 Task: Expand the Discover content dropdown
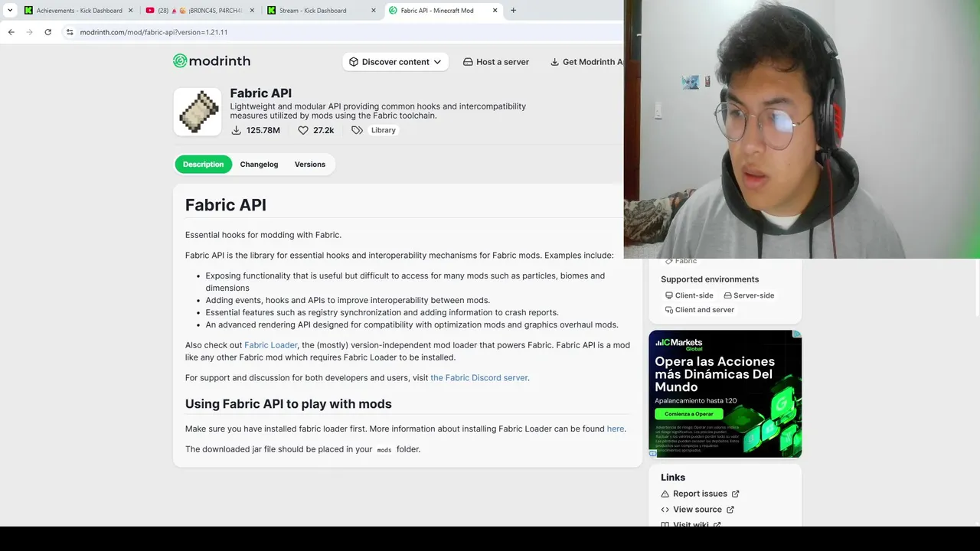395,62
